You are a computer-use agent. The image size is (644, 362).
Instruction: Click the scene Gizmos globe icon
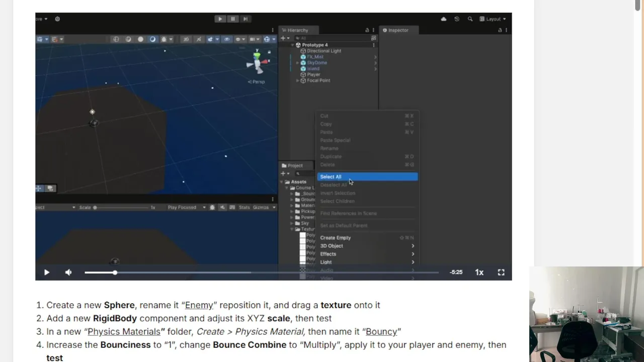[267, 39]
